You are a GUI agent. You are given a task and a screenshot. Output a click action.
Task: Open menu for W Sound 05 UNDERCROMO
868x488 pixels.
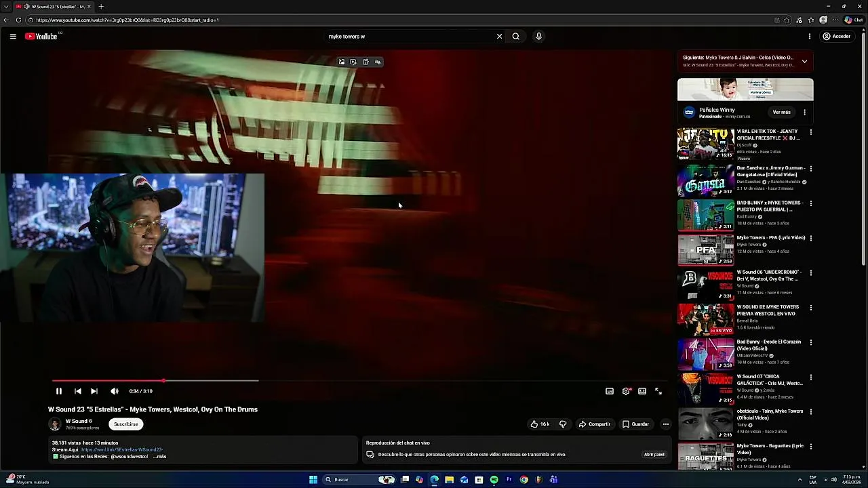tap(811, 273)
